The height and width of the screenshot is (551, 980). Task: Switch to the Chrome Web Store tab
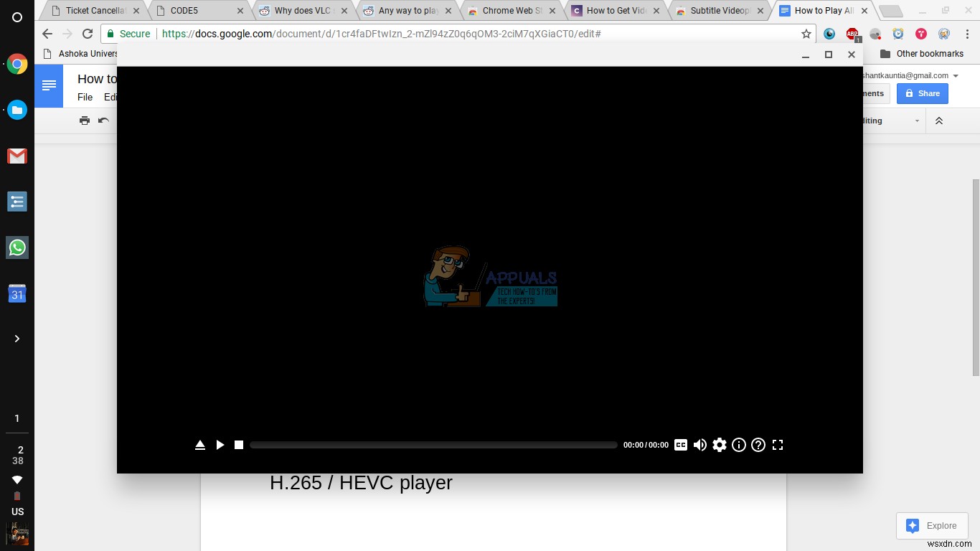(507, 11)
